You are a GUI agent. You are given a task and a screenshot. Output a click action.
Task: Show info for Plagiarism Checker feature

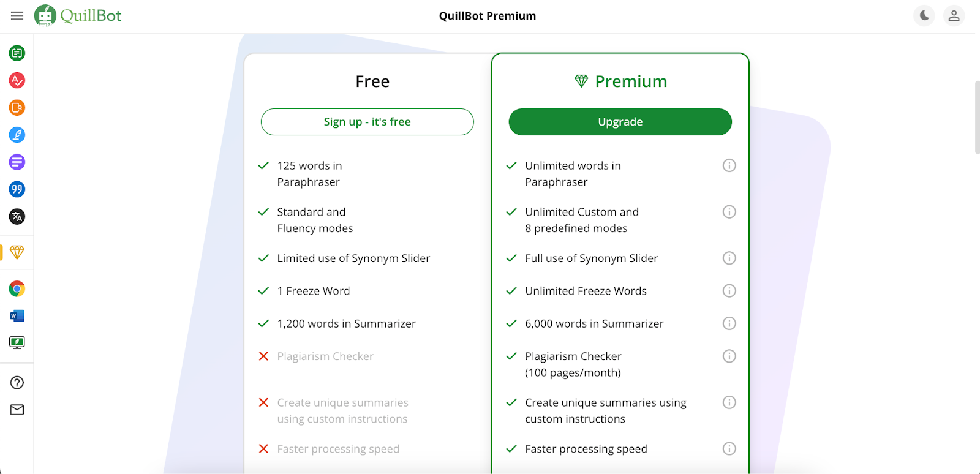[x=729, y=356]
